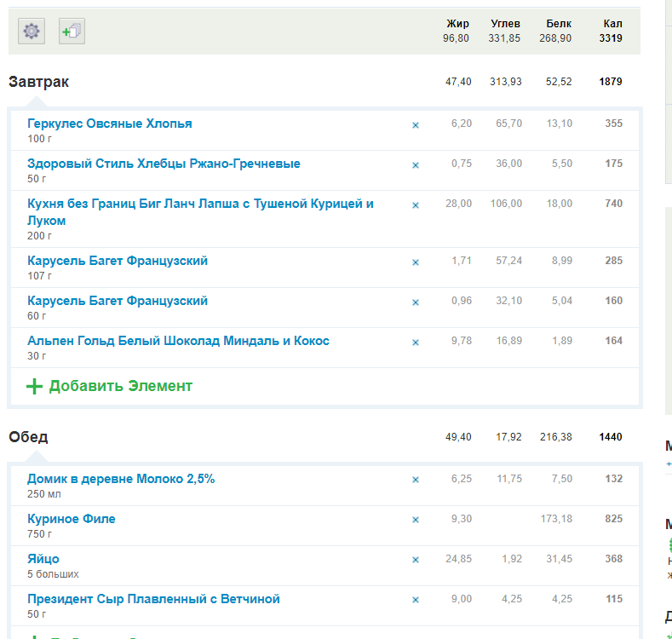The width and height of the screenshot is (672, 639).
Task: Open Геркулес Овсяные Хлопья food link
Action: tap(110, 124)
